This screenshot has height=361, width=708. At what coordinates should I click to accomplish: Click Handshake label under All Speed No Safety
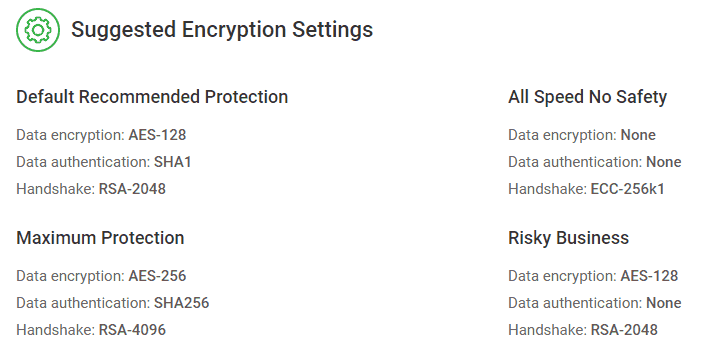point(548,189)
